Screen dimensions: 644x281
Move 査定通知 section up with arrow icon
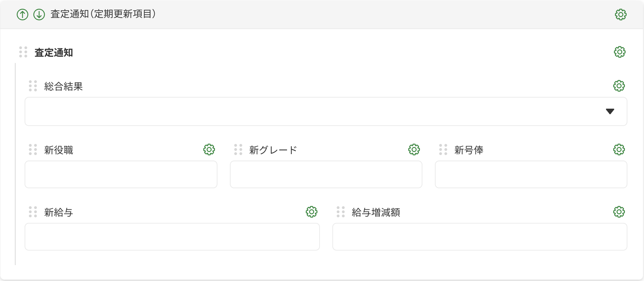coord(23,15)
